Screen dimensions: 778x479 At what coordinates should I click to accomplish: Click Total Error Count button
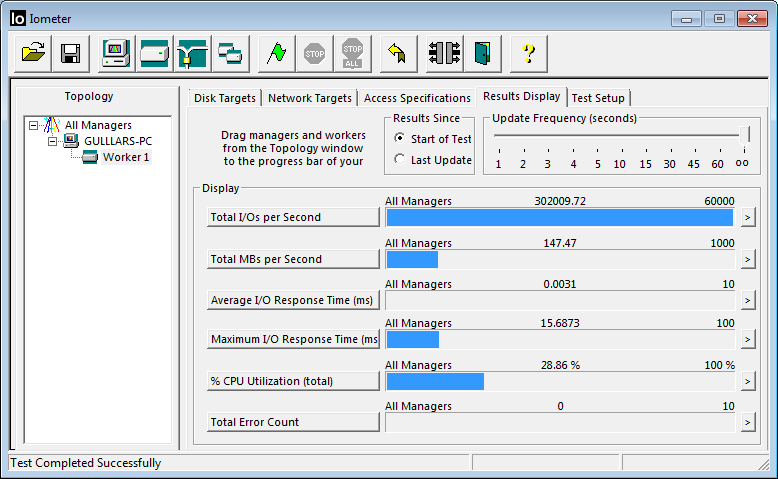pos(293,422)
